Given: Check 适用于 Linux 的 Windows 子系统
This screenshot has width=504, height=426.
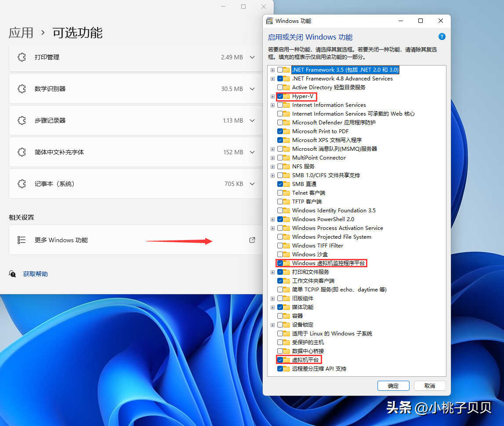Looking at the screenshot, I should pyautogui.click(x=280, y=333).
